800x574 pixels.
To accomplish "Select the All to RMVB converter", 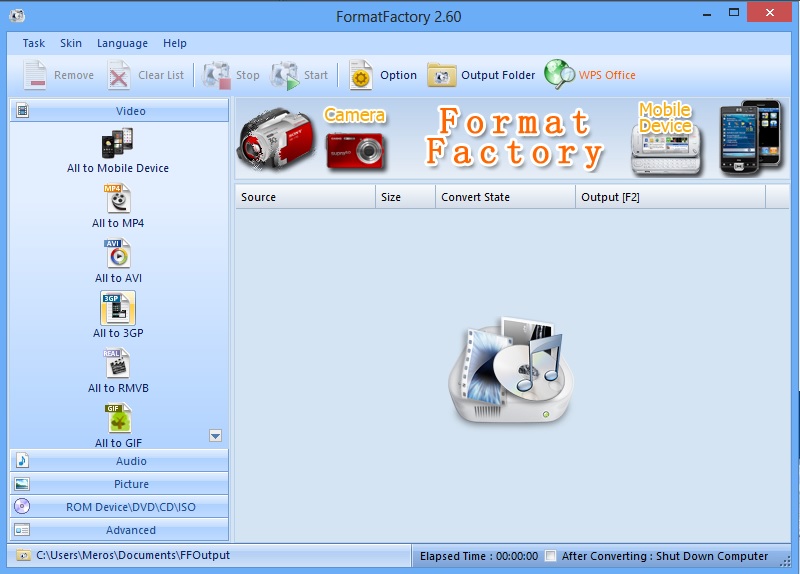I will coord(117,364).
